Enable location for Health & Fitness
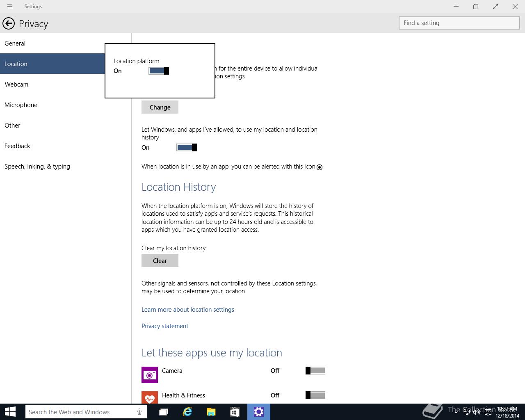The height and width of the screenshot is (420, 525). click(315, 395)
